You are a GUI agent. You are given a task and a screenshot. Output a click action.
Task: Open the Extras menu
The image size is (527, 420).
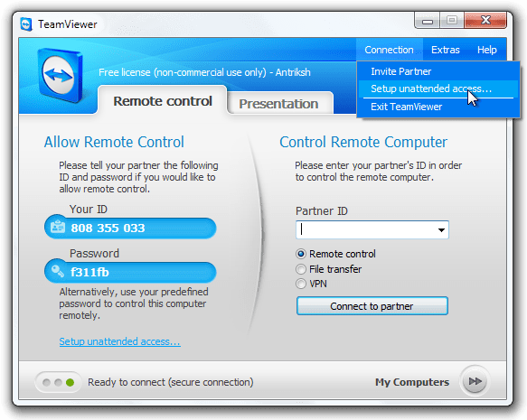pyautogui.click(x=446, y=50)
